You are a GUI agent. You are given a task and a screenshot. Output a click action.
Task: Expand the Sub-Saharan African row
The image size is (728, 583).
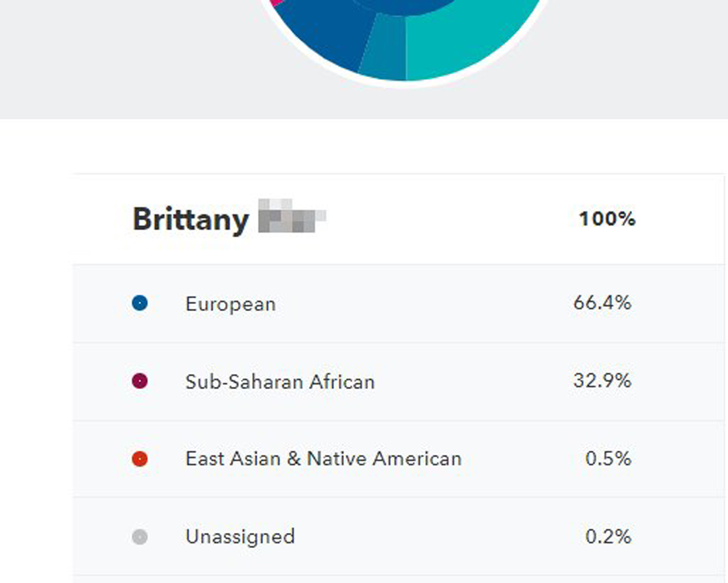[398, 382]
